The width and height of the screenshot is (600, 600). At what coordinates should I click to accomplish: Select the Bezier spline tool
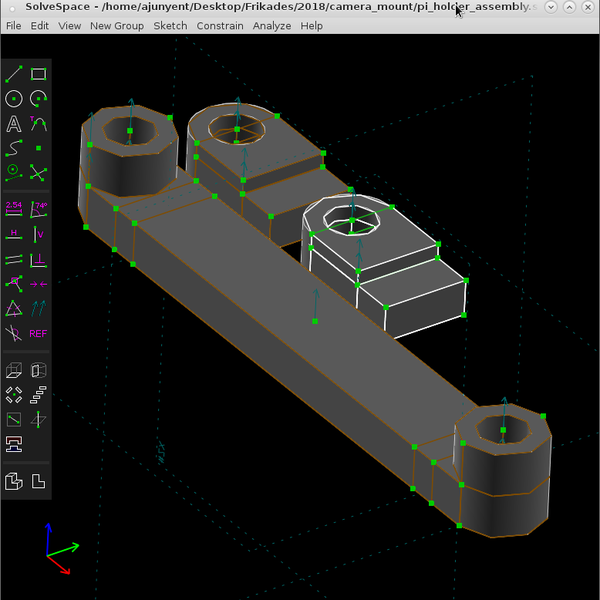(14, 147)
